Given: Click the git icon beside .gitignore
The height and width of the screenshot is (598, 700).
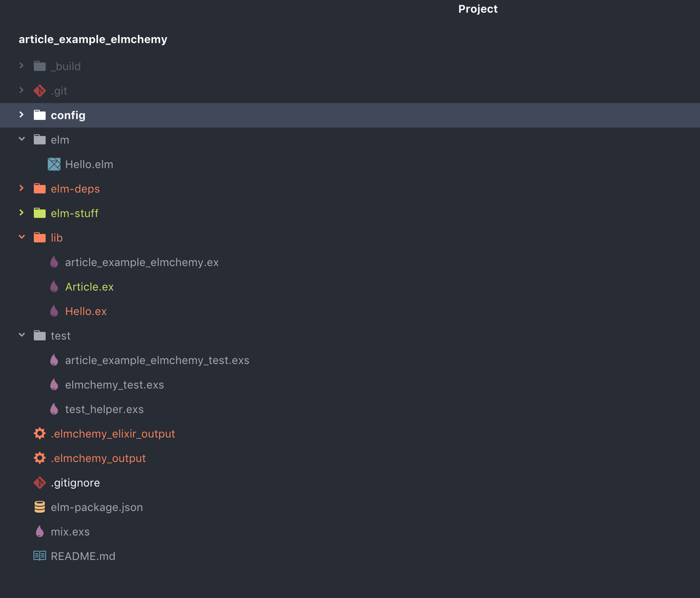Looking at the screenshot, I should pyautogui.click(x=40, y=483).
